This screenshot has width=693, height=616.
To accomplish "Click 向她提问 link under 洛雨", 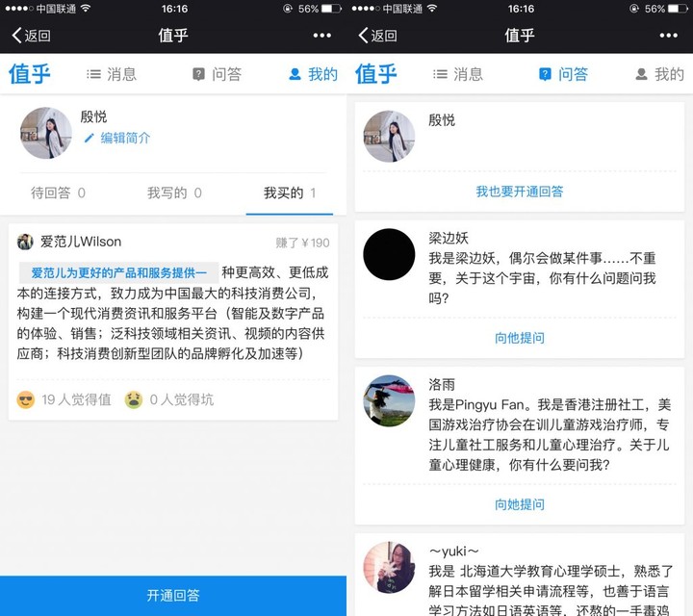I will (x=520, y=504).
